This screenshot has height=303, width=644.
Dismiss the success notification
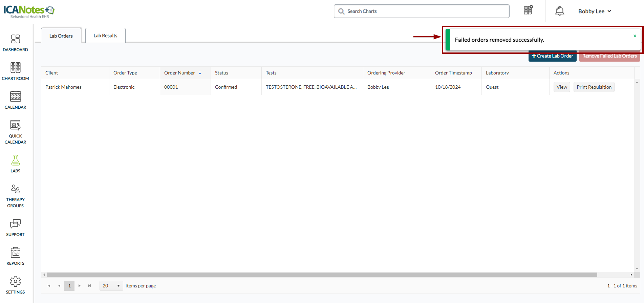[x=635, y=36]
